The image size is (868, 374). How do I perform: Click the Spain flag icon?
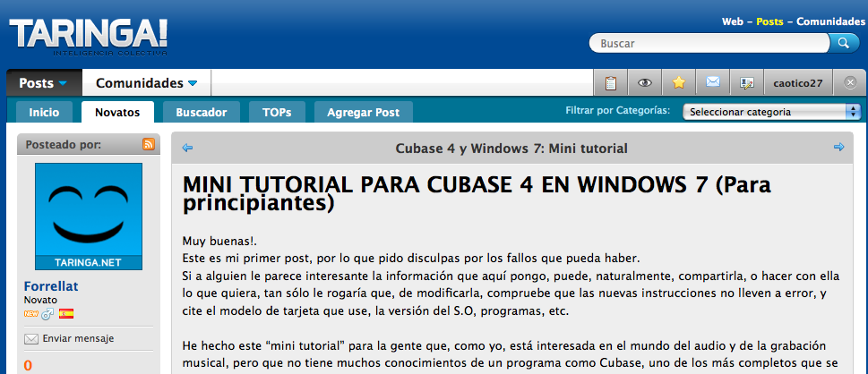point(66,314)
